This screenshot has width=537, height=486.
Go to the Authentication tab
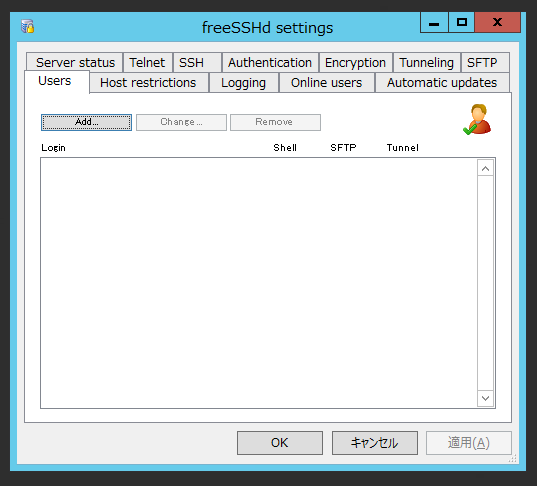coord(270,63)
